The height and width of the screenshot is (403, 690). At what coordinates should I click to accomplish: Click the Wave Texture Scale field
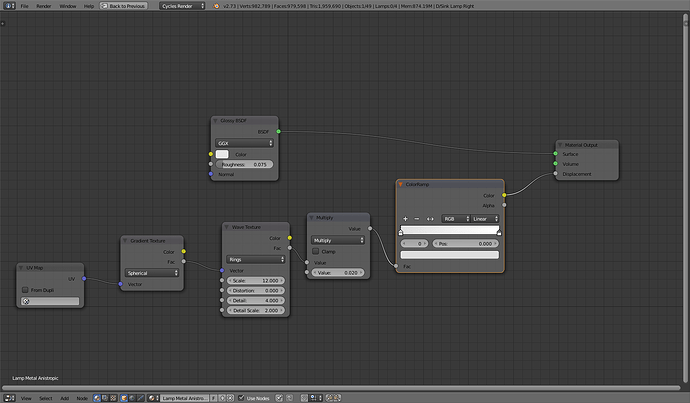pos(256,280)
